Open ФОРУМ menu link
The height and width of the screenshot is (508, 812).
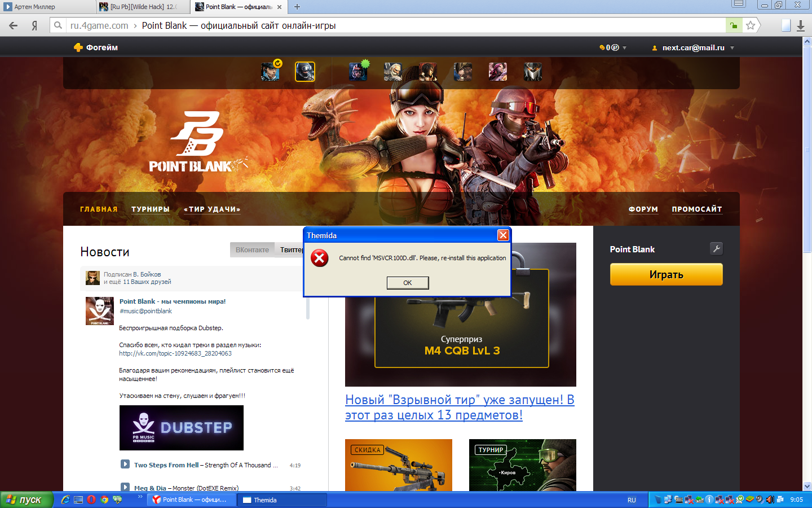coord(643,209)
